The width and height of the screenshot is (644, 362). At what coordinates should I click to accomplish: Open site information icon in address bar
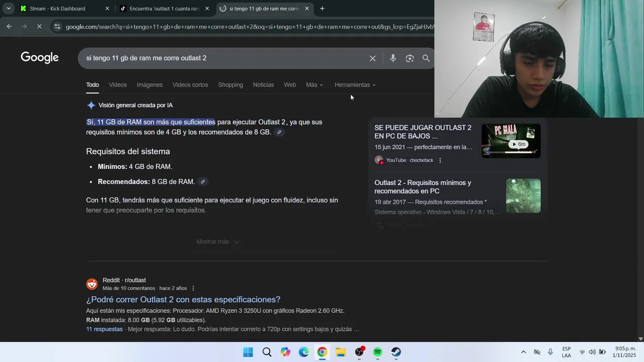point(57,26)
